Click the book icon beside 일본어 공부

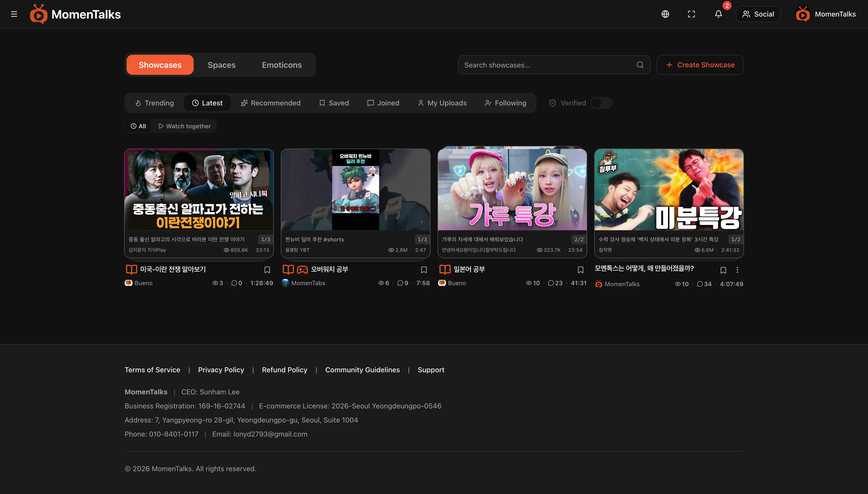[445, 269]
